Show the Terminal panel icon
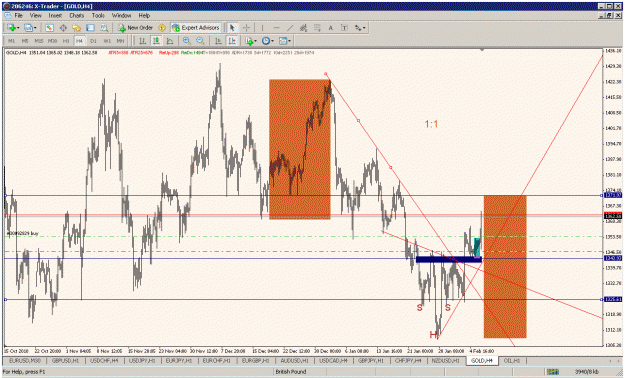 point(90,28)
